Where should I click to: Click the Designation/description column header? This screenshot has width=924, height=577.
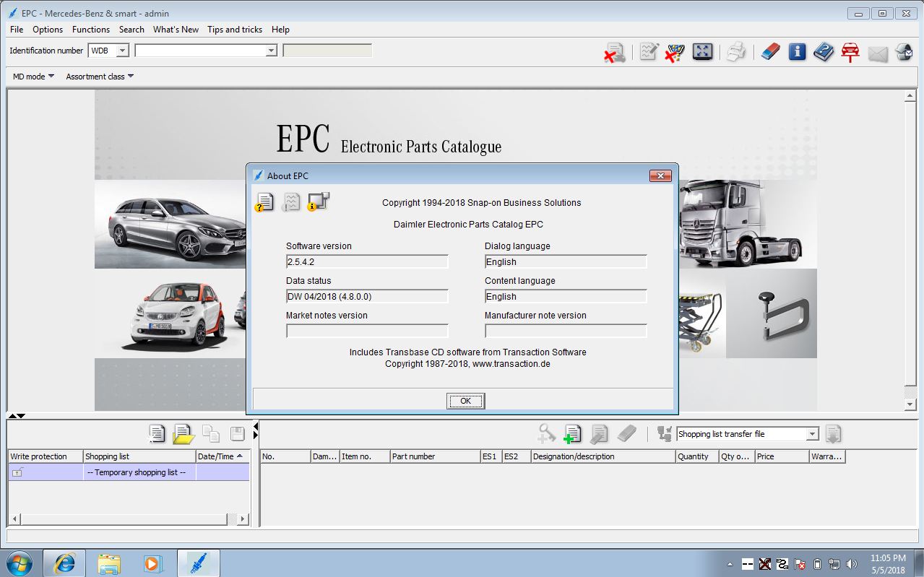[x=603, y=456]
